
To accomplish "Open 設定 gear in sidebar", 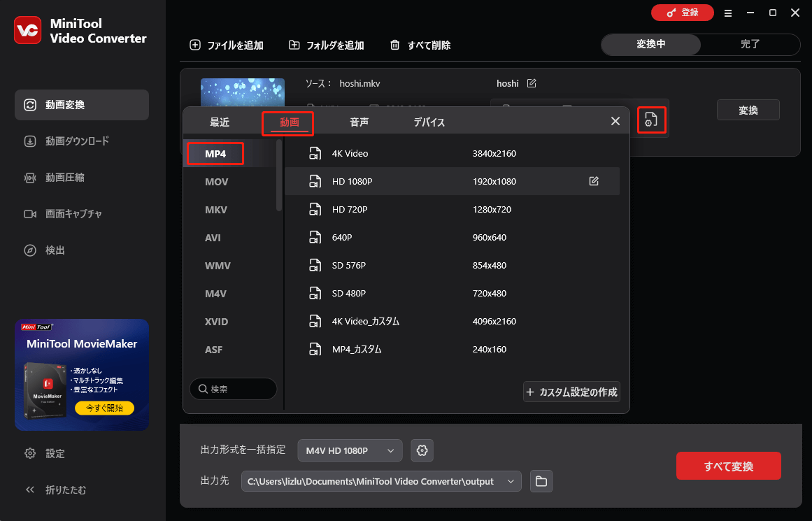I will [45, 453].
